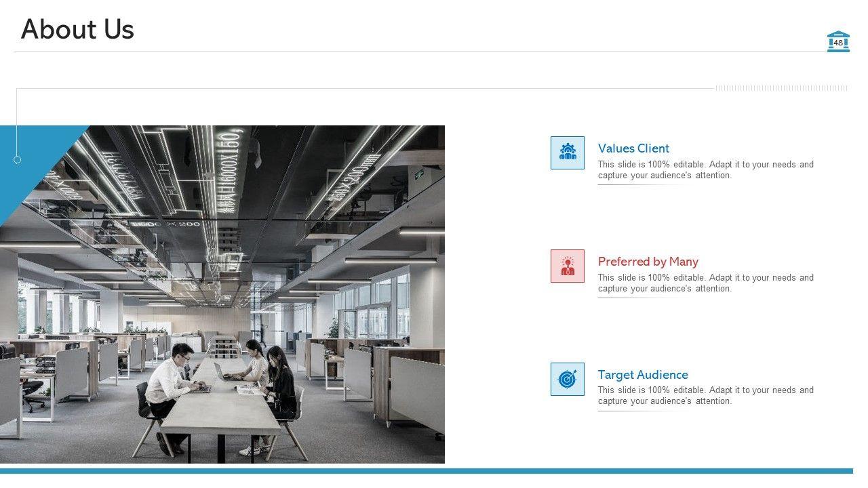
Task: Click the bank building icon showing 48
Action: tap(838, 41)
